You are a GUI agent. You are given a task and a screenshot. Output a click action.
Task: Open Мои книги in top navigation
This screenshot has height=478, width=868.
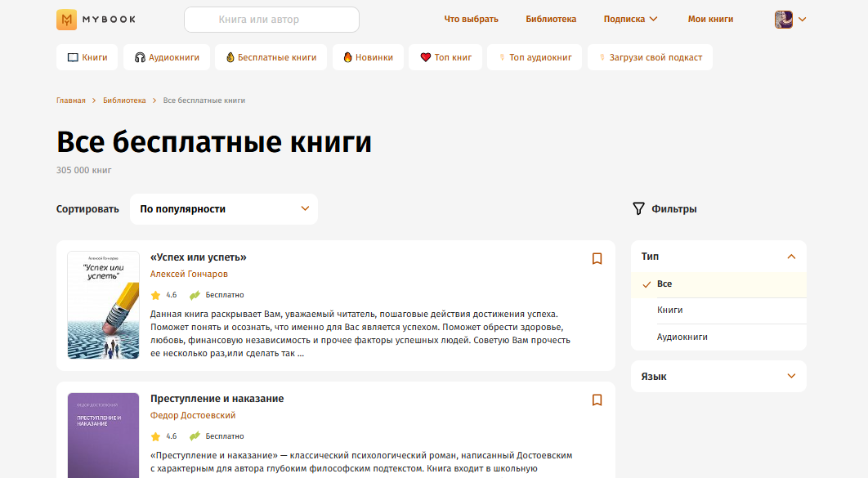click(x=710, y=19)
